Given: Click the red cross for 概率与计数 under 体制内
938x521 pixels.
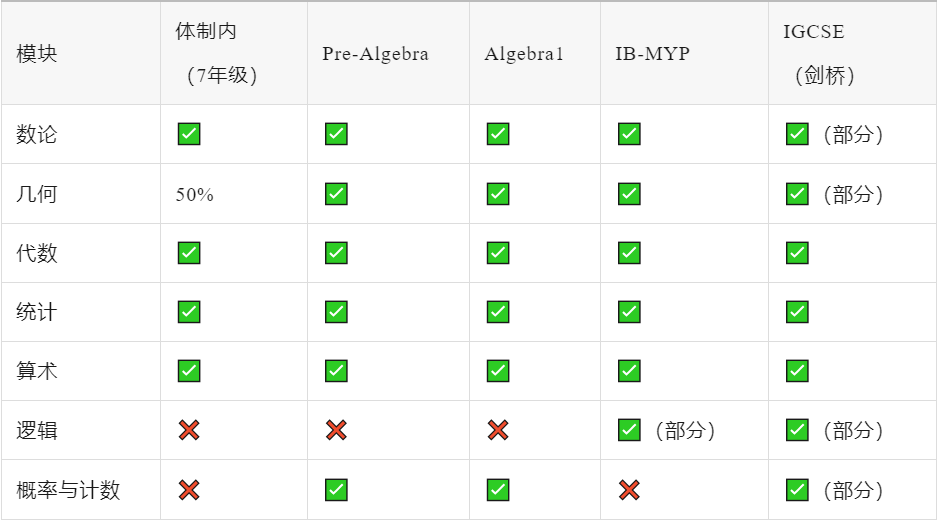Looking at the screenshot, I should click(x=189, y=490).
